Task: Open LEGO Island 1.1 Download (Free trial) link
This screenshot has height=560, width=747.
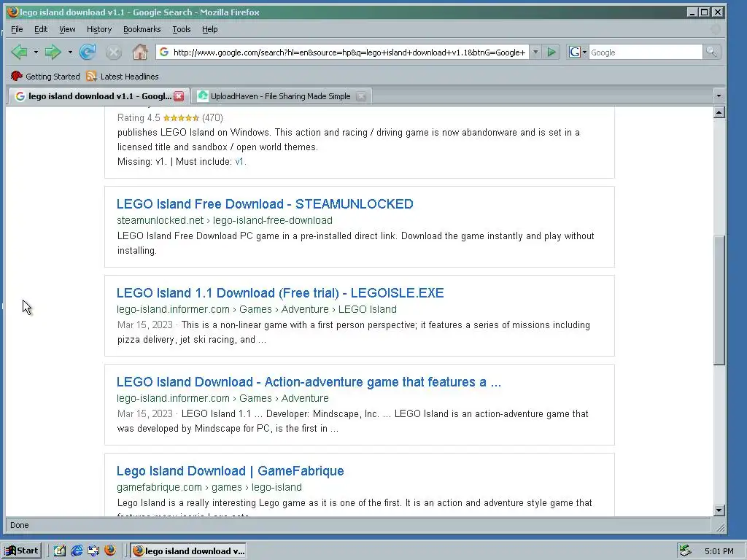Action: (x=280, y=293)
